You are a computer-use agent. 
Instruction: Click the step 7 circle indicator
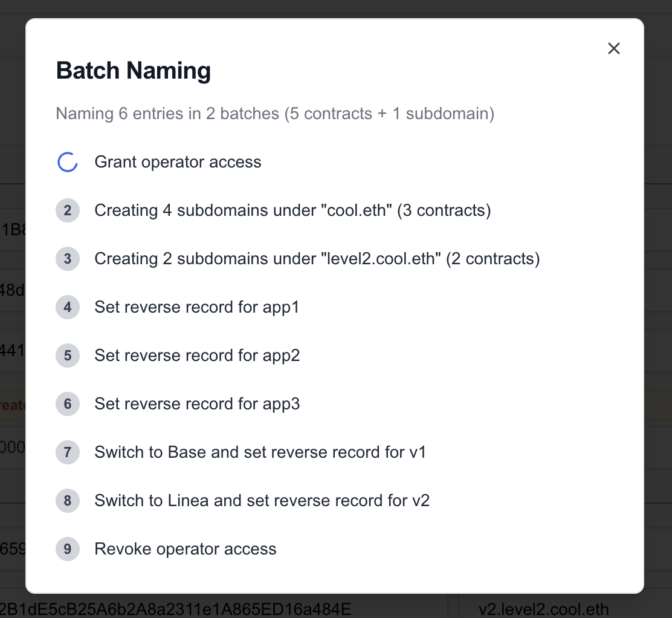(x=67, y=452)
